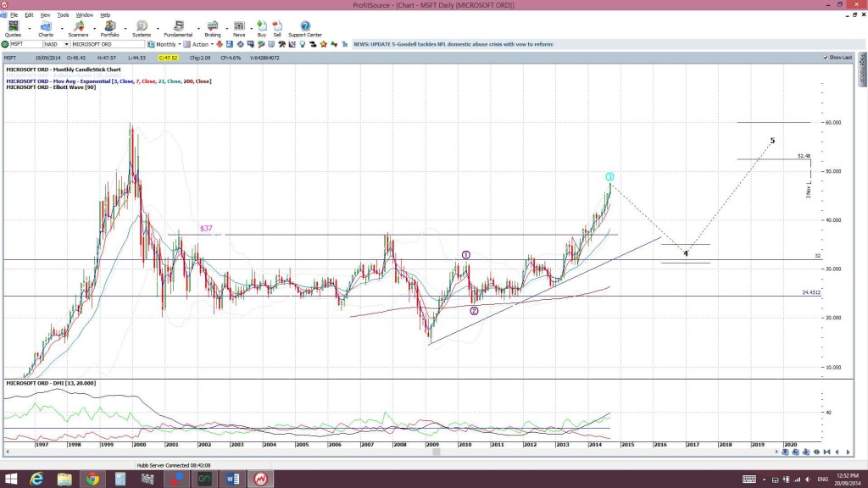This screenshot has height=488, width=868.
Task: Click the NEWS headline ticker text
Action: coord(453,44)
